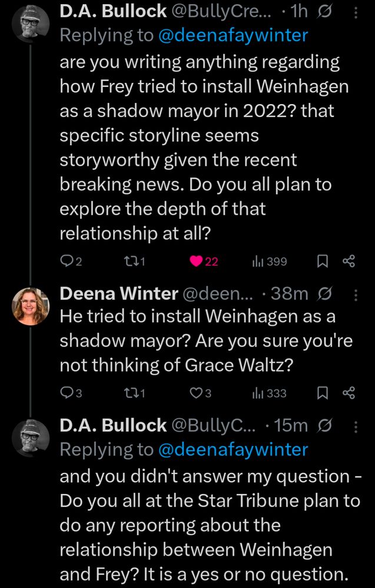The height and width of the screenshot is (588, 375).
Task: Bookmark Deena Winter's tweet
Action: (x=322, y=393)
